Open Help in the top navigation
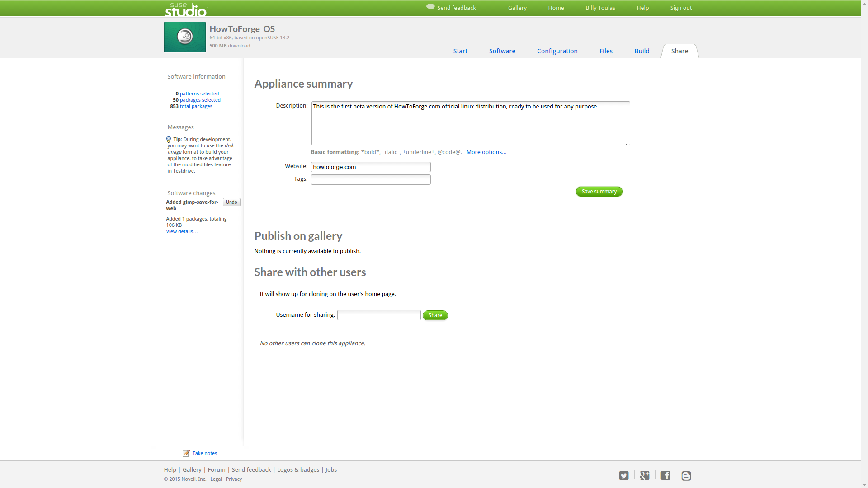This screenshot has width=868, height=488. [643, 8]
